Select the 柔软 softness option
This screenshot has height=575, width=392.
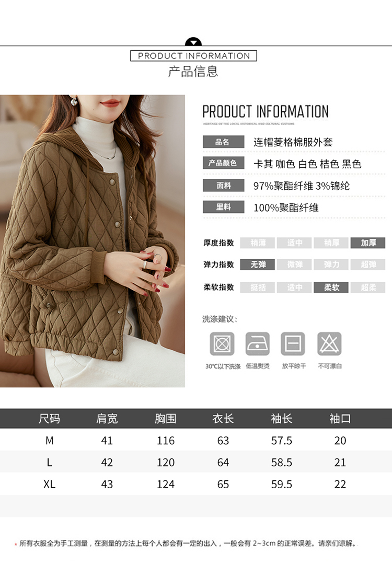coord(331,287)
